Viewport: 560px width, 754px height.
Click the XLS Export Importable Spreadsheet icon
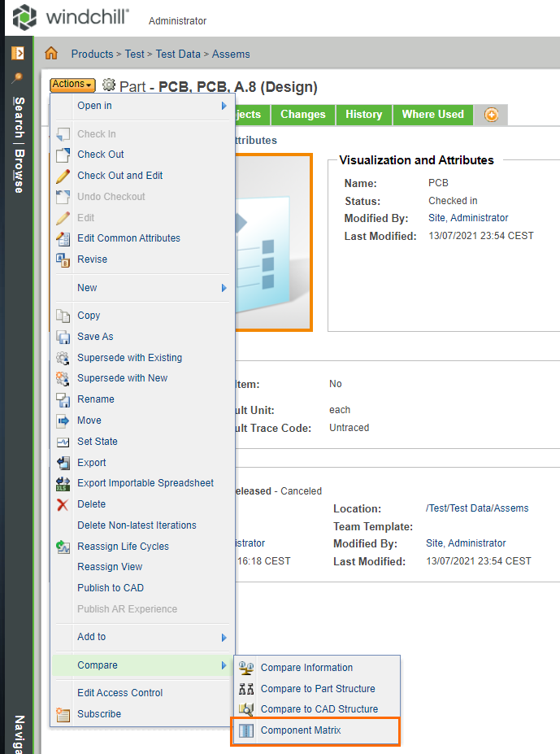63,484
